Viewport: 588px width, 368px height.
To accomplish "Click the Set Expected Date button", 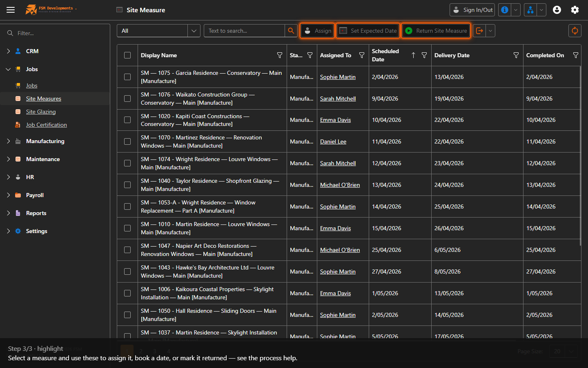I will pos(368,31).
